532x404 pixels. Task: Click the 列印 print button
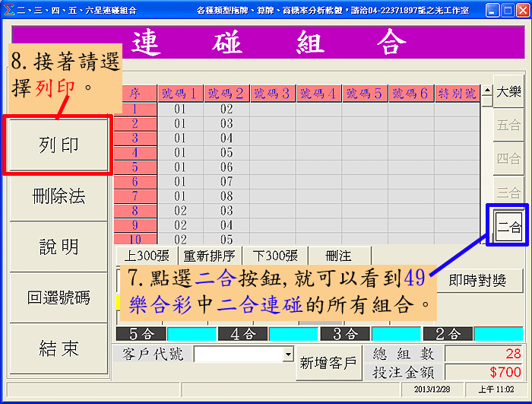[x=59, y=145]
